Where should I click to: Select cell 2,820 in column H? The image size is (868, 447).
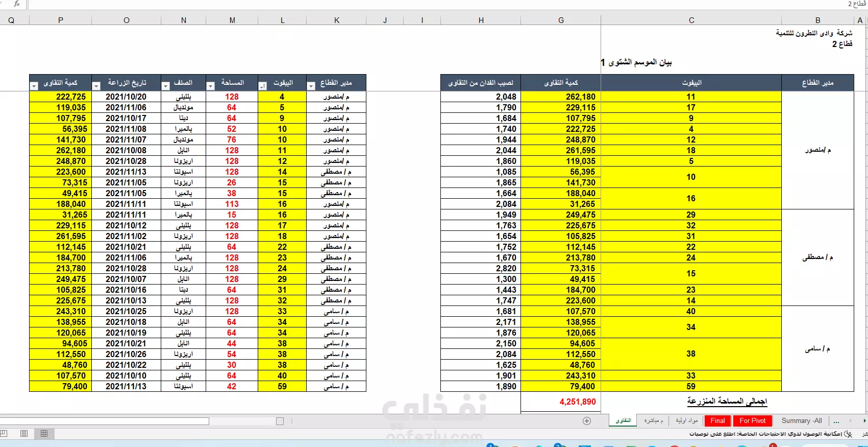[481, 268]
